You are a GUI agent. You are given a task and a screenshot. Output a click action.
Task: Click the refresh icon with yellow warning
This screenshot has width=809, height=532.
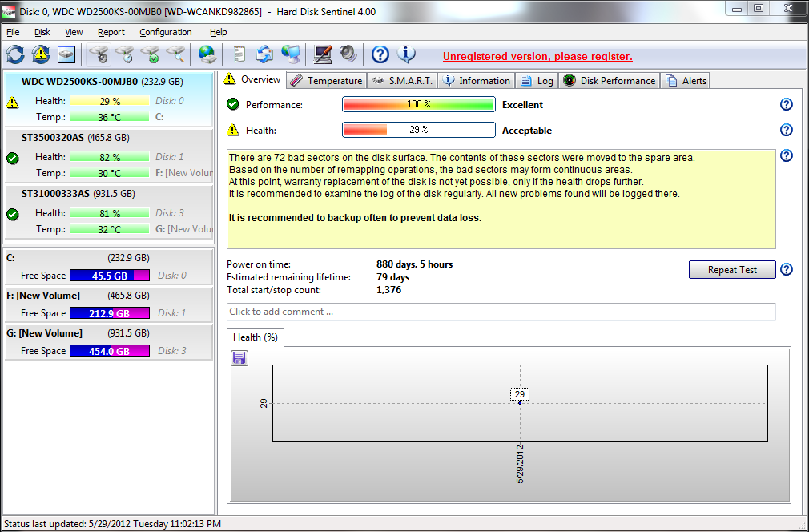tap(41, 54)
